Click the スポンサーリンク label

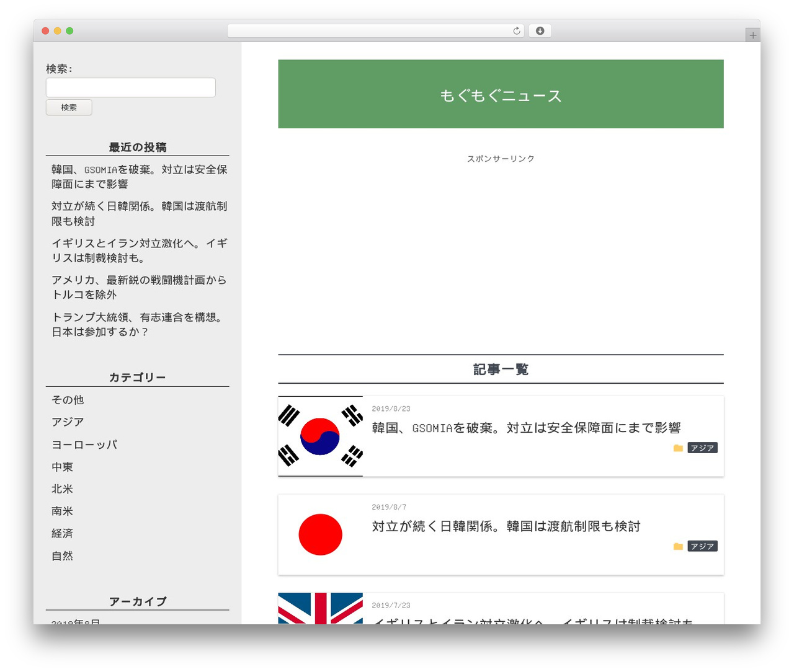coord(501,159)
